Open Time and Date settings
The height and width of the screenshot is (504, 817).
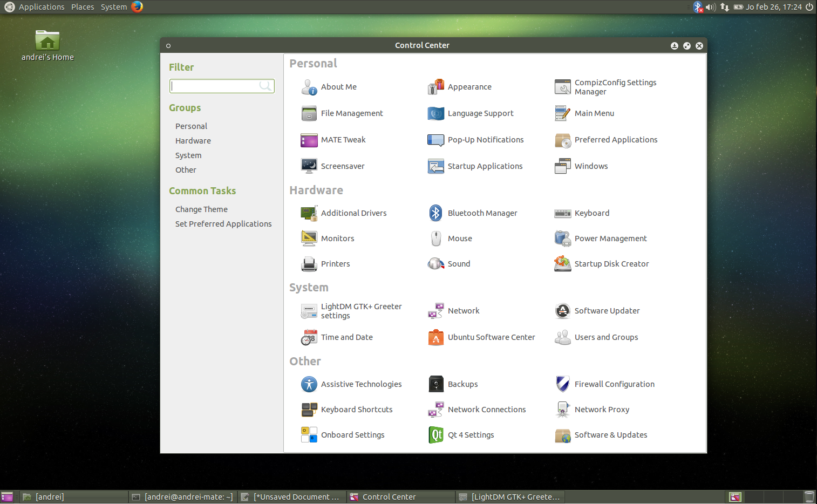pos(346,337)
